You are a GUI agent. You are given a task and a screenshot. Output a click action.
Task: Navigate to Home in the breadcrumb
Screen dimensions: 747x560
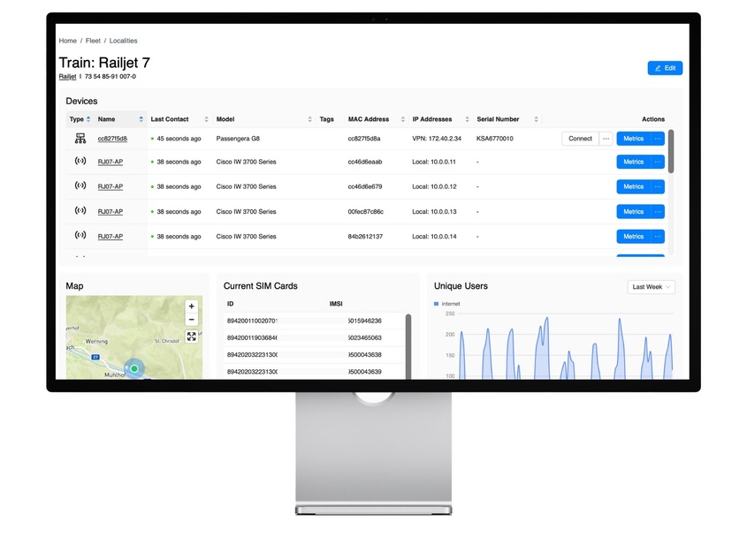tap(67, 41)
